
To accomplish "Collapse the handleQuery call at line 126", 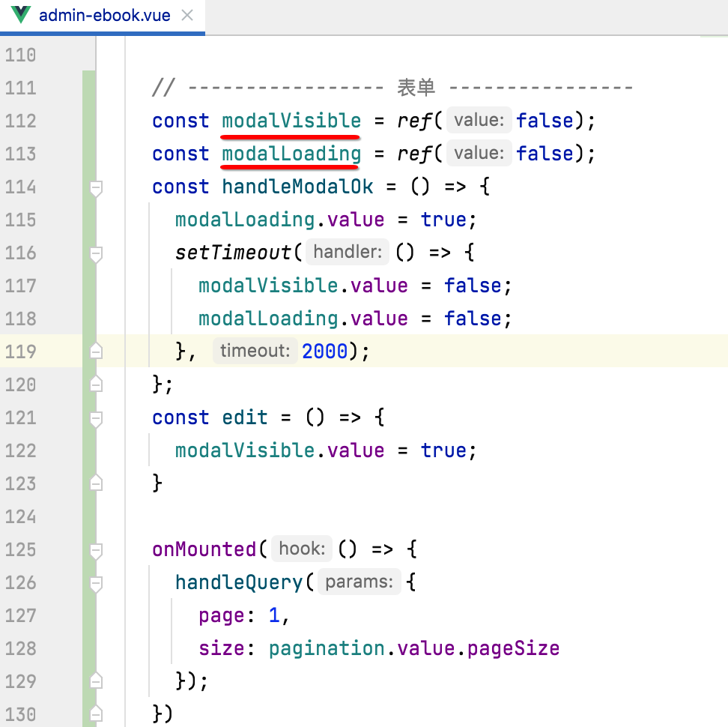I will [x=96, y=584].
